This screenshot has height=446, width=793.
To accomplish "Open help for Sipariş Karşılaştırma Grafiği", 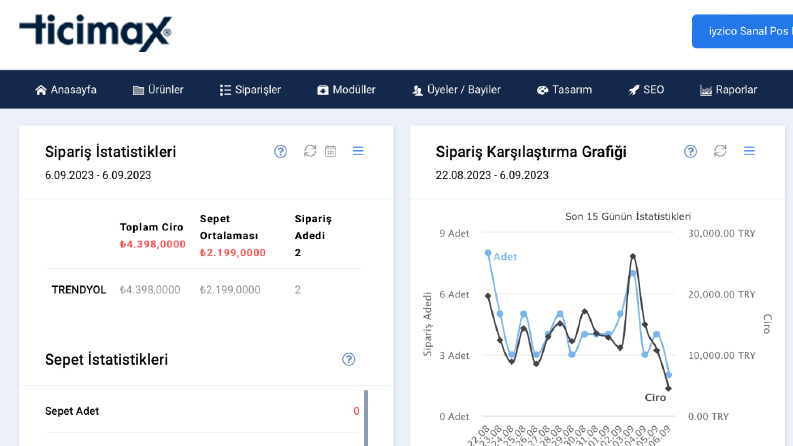I will tap(690, 151).
